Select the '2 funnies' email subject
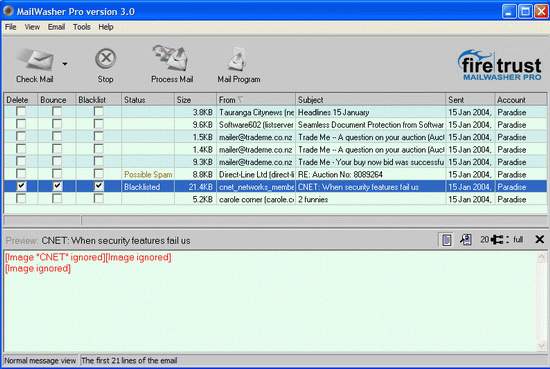The height and width of the screenshot is (369, 550). (313, 199)
